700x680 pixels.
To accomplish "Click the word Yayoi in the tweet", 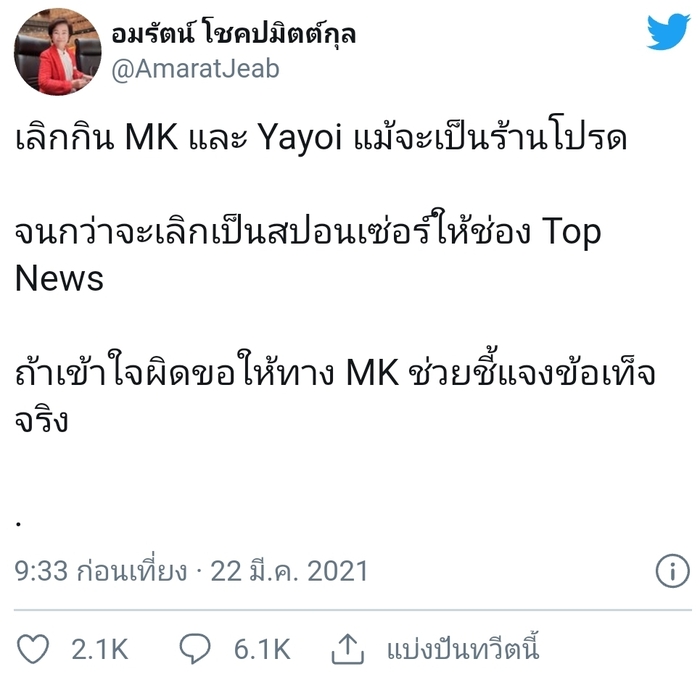I will coord(300,138).
